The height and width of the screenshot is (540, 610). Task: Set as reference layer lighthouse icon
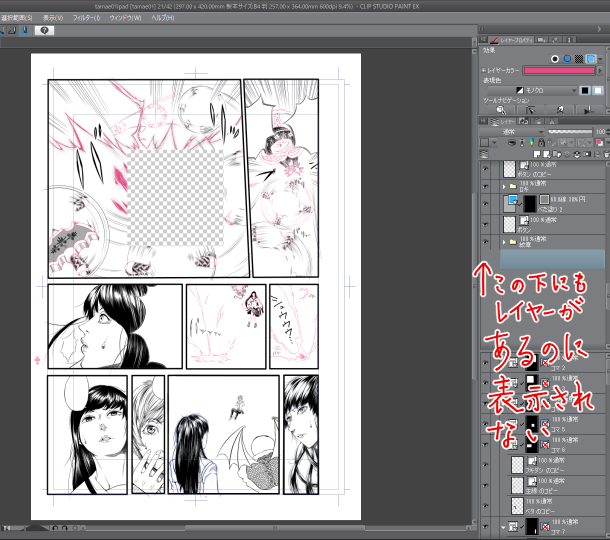pyautogui.click(x=522, y=143)
